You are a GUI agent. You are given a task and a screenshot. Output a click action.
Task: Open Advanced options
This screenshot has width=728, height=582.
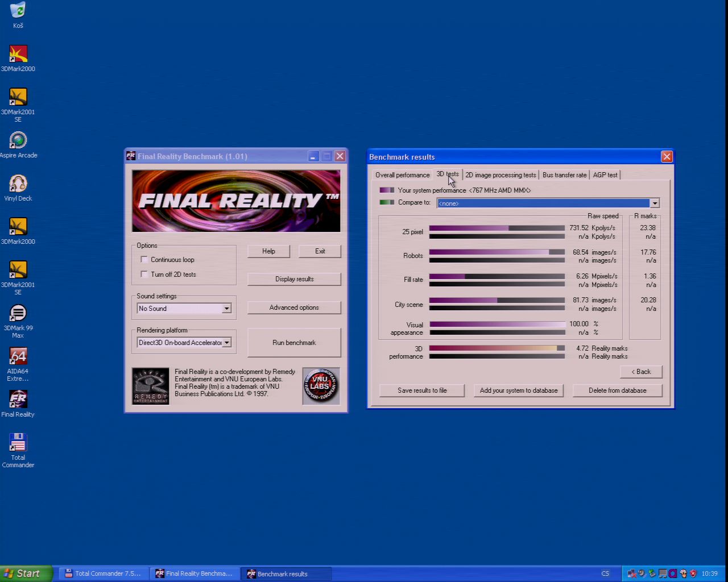tap(294, 307)
